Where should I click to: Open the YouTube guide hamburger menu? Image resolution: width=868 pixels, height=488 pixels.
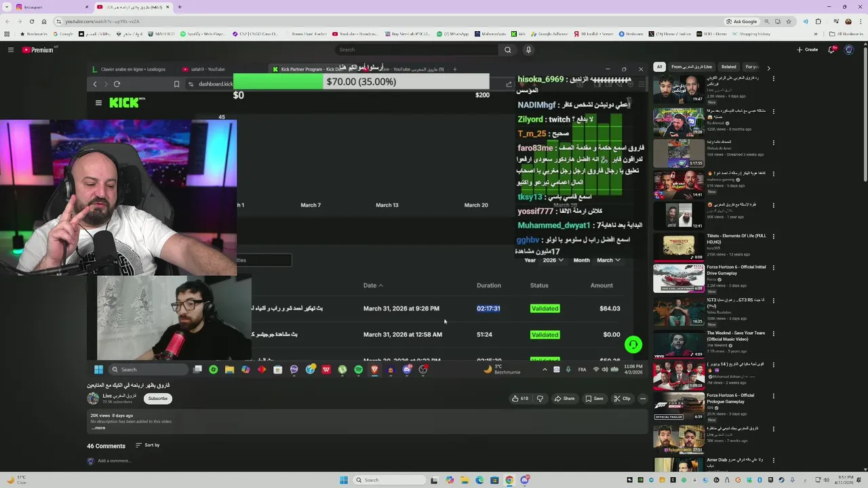10,49
